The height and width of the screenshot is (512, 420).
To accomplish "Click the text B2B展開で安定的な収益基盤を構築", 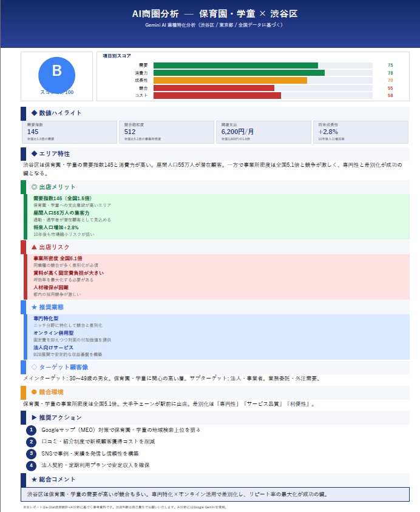I will coord(67,355).
